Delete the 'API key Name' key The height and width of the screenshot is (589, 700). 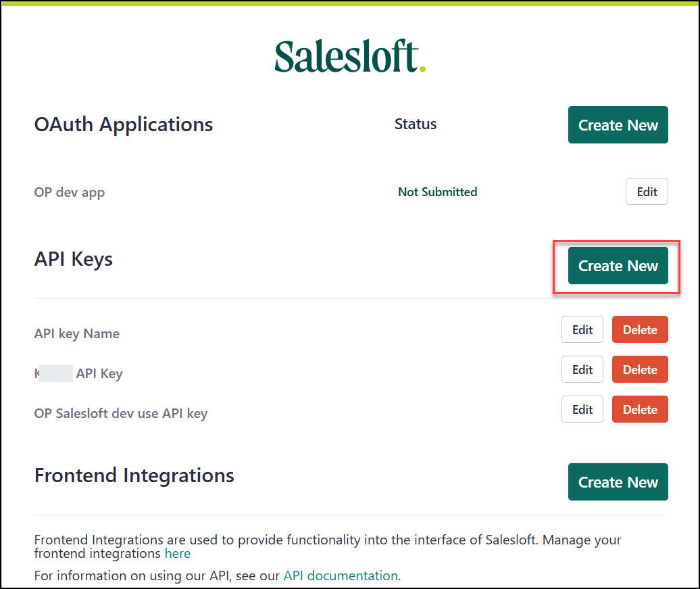[640, 329]
